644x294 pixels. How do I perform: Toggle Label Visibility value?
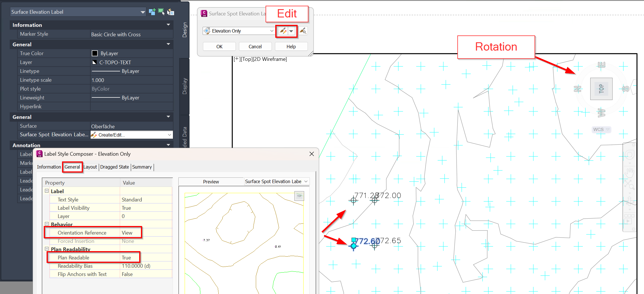click(x=127, y=208)
